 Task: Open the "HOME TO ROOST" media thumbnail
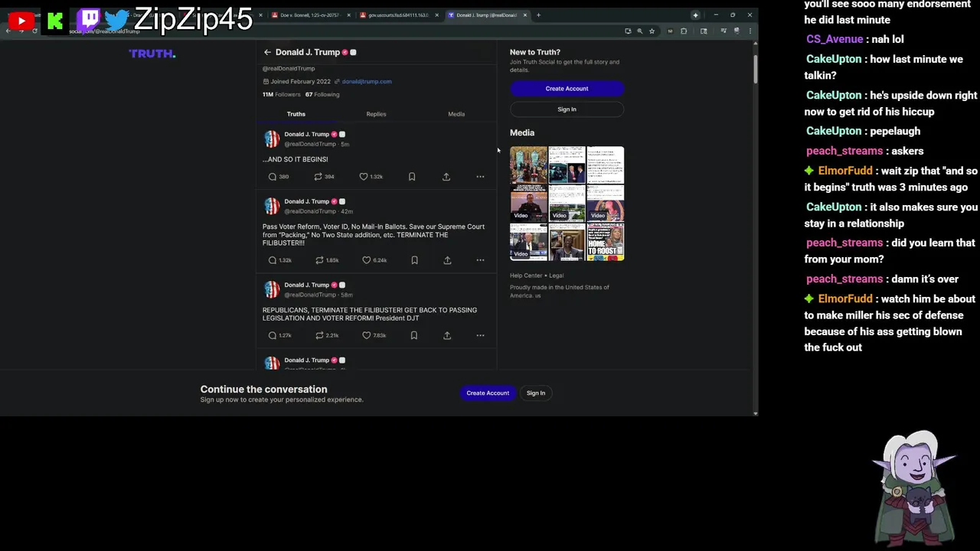(x=606, y=242)
